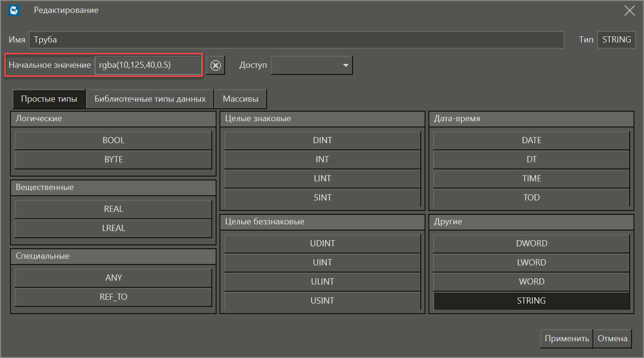Choose the DINT signed integer type
Screen dimensions: 644x358
click(x=322, y=140)
